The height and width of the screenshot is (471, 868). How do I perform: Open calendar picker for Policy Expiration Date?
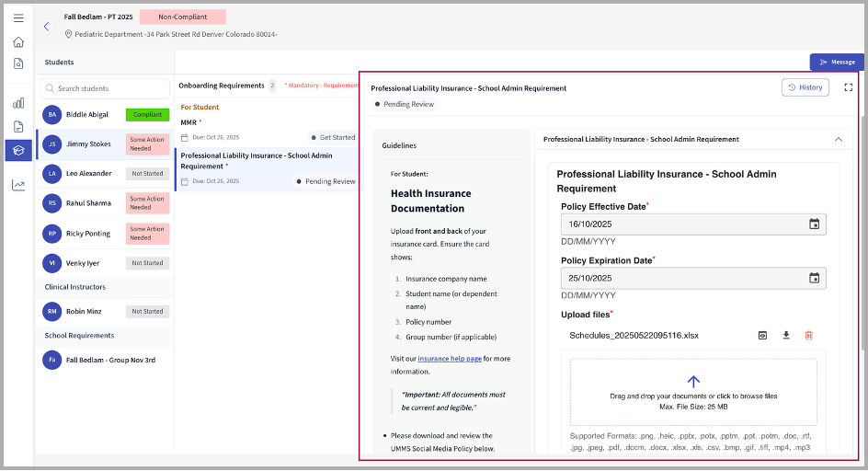814,278
